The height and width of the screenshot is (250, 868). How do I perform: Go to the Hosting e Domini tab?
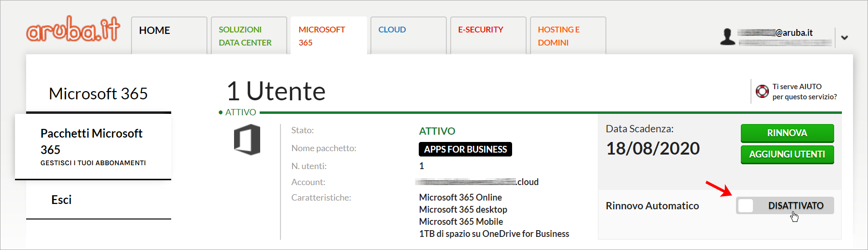click(x=568, y=35)
